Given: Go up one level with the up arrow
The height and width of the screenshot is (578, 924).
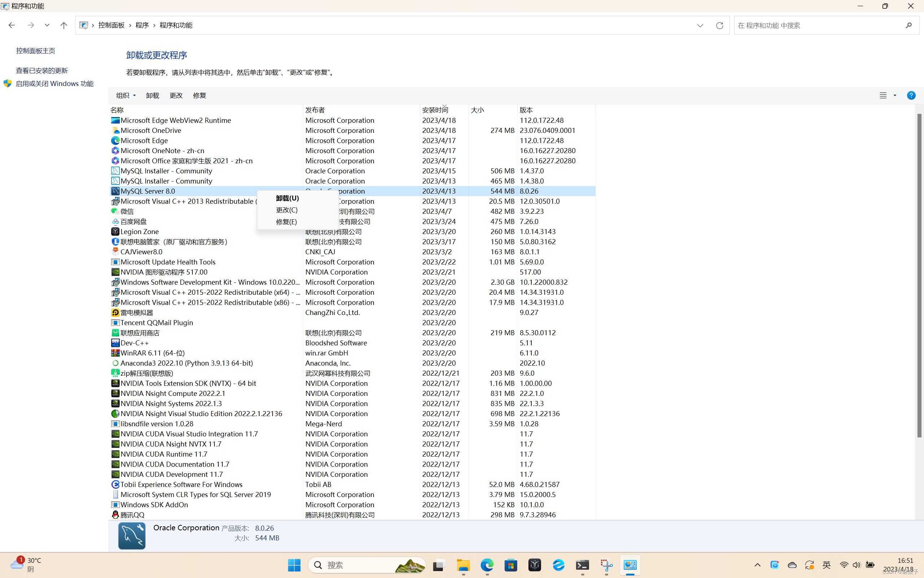Looking at the screenshot, I should click(x=64, y=25).
